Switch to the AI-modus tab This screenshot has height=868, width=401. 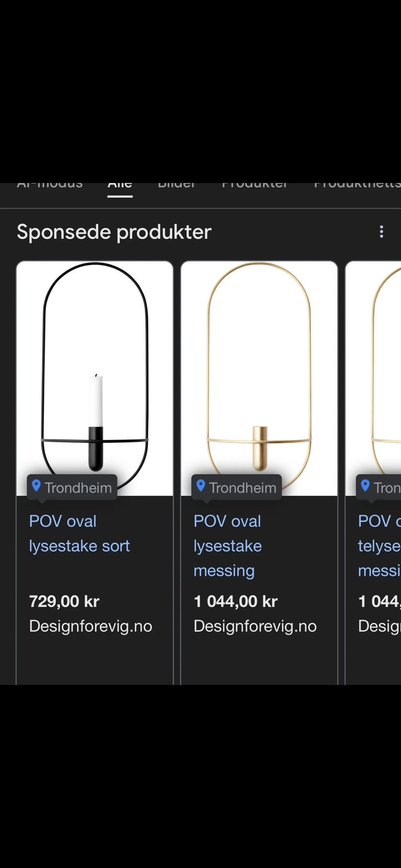pyautogui.click(x=50, y=185)
